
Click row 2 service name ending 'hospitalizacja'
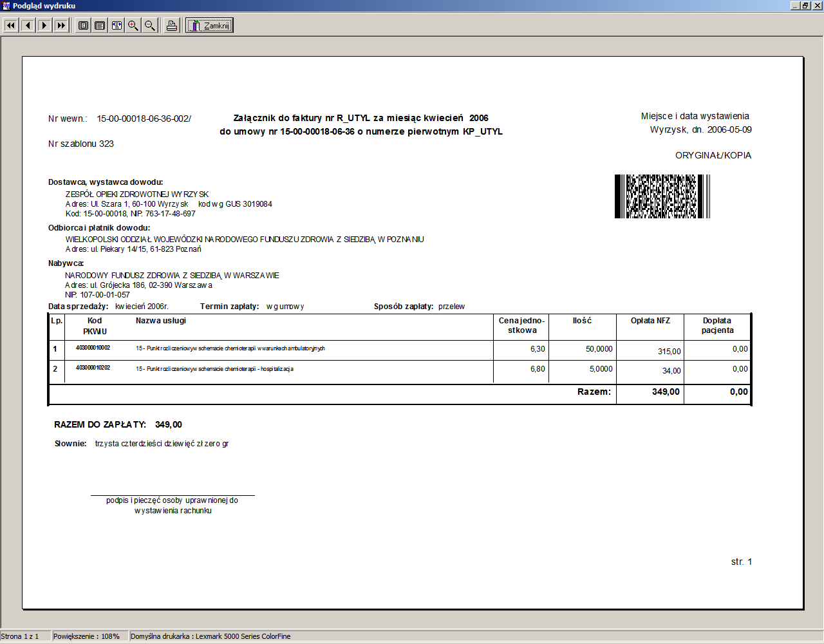coord(214,369)
